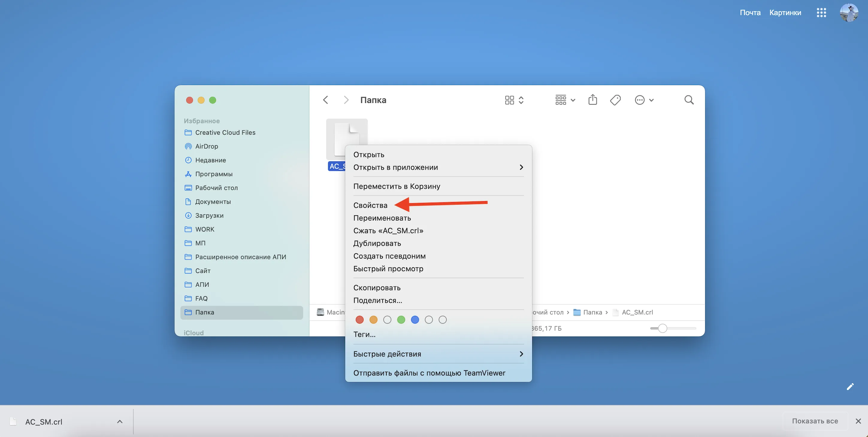The width and height of the screenshot is (868, 437).
Task: Open Creative Cloud Files in sidebar
Action: pyautogui.click(x=242, y=132)
